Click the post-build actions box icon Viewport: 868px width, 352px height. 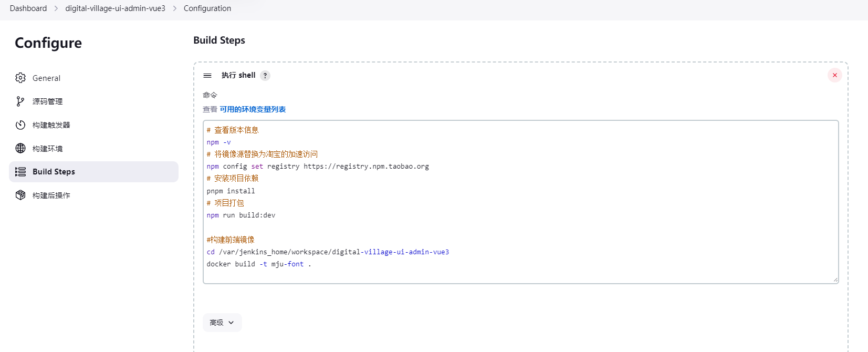pyautogui.click(x=20, y=195)
